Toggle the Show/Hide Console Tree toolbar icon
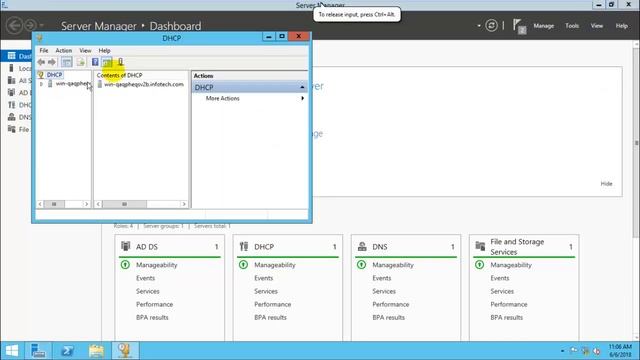This screenshot has width=640, height=360. [67, 62]
